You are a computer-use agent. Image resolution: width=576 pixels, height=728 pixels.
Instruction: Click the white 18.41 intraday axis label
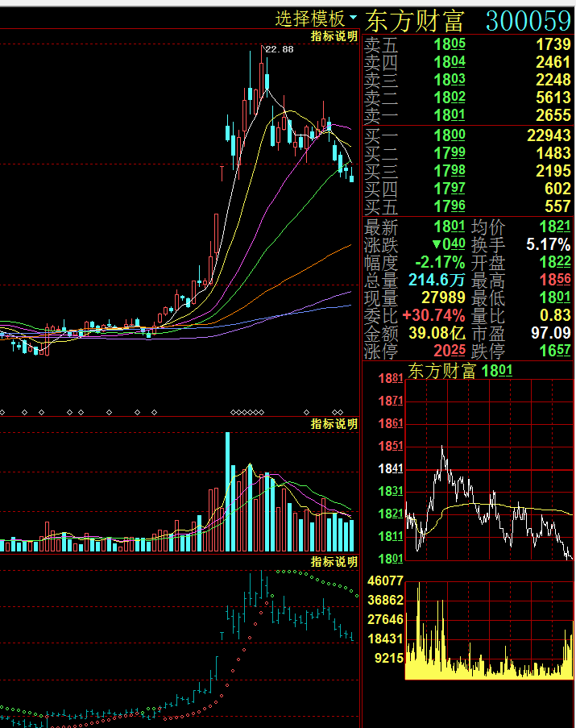pos(391,469)
